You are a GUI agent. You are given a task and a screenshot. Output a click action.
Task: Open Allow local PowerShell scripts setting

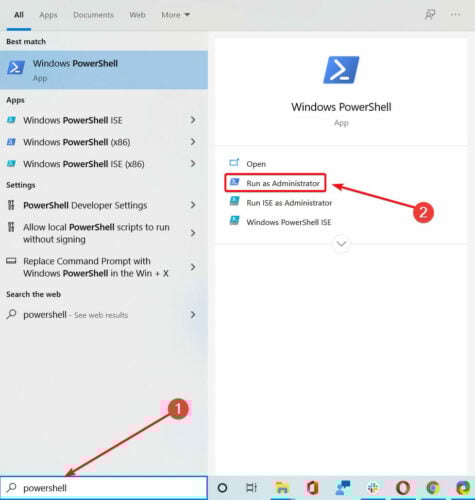[x=104, y=233]
